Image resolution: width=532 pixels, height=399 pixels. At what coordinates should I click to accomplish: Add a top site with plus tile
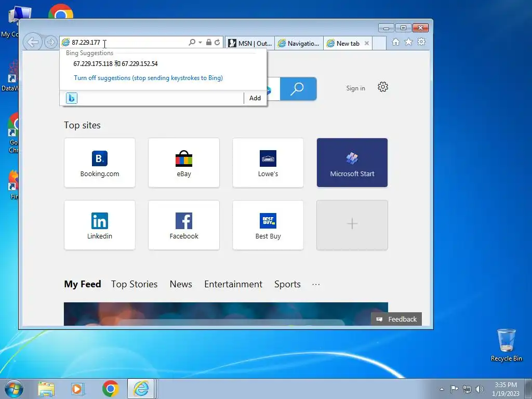click(352, 225)
